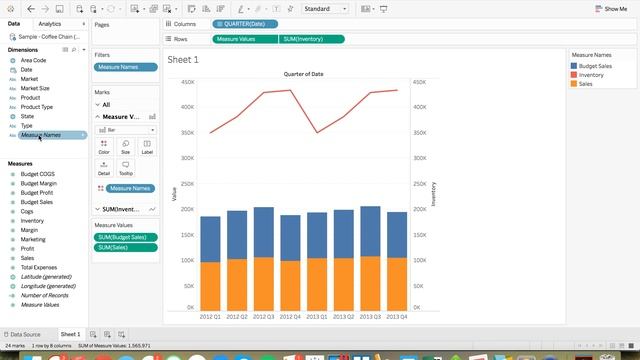This screenshot has width=640, height=360.
Task: Open the Data Source tab
Action: [22, 334]
